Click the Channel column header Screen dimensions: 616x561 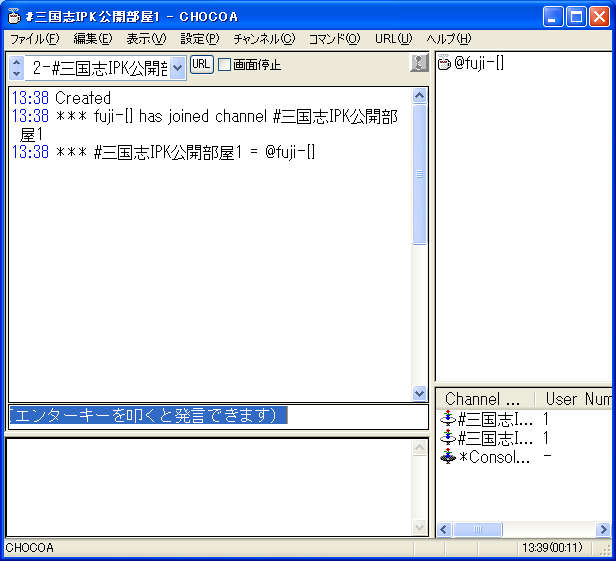483,399
